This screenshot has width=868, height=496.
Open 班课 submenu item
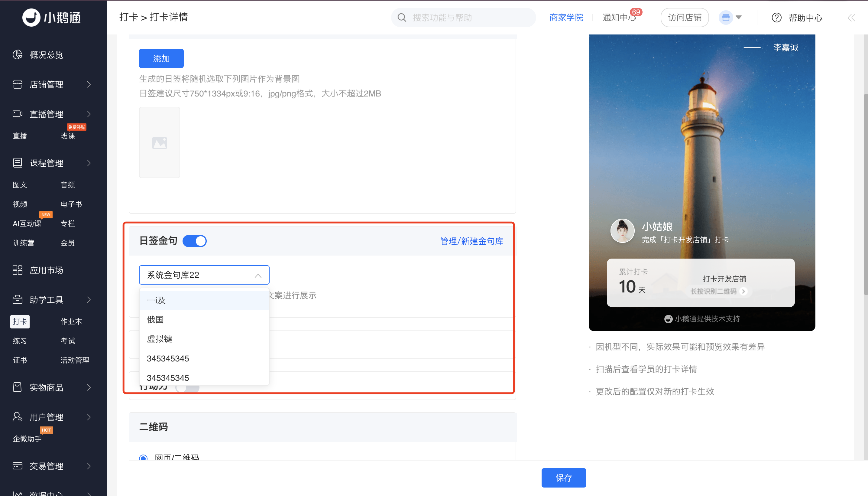coord(68,135)
